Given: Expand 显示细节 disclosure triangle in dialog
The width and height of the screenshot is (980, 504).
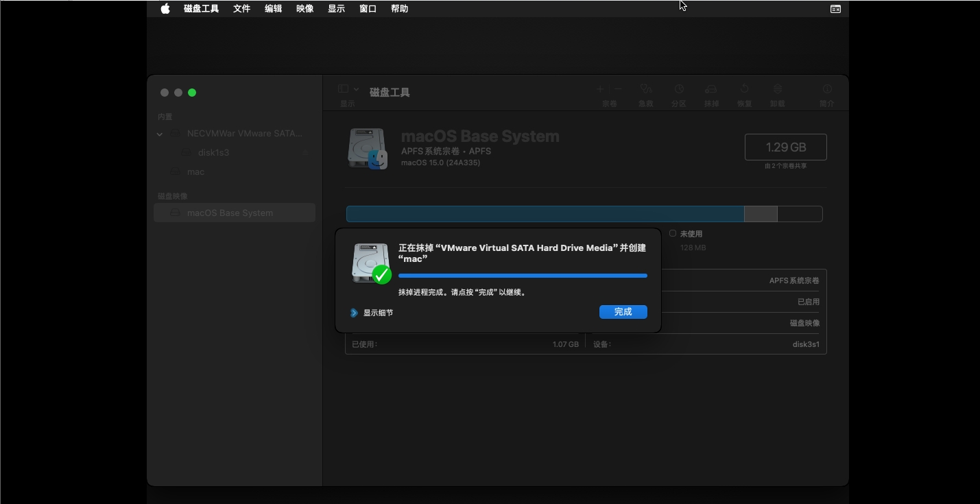Looking at the screenshot, I should 354,313.
